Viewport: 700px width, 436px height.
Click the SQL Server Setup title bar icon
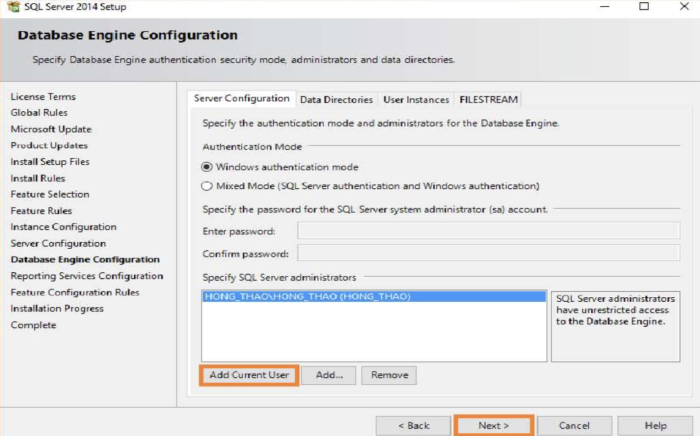click(13, 6)
